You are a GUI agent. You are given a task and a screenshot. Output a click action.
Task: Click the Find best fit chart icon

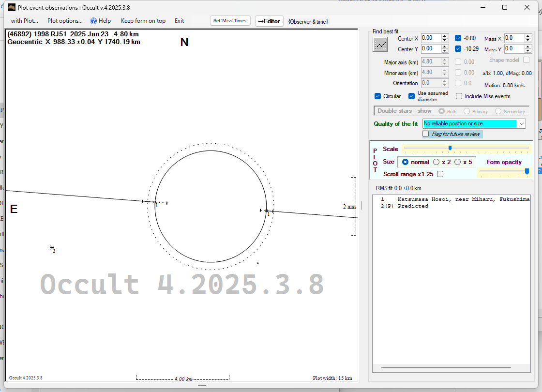tap(380, 45)
